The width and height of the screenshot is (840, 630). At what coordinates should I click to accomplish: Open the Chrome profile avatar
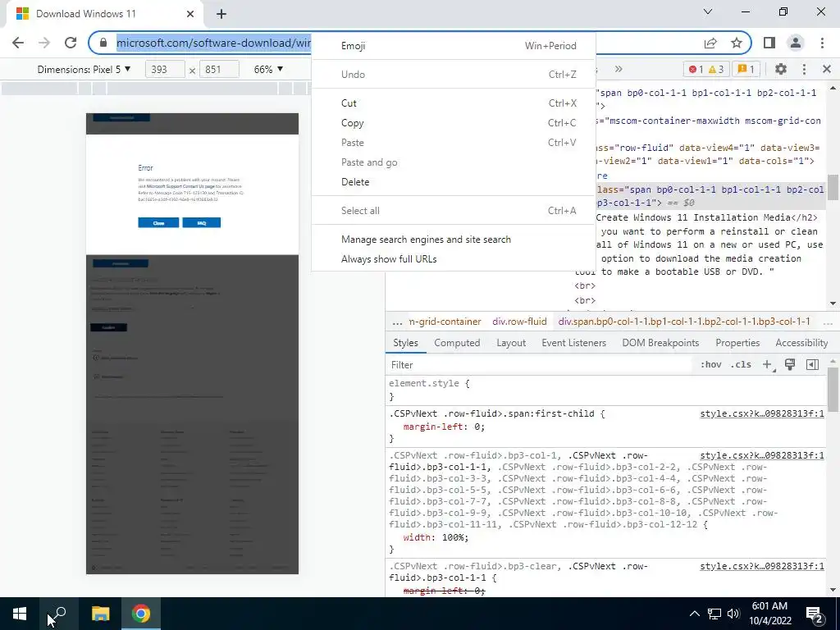pos(796,43)
